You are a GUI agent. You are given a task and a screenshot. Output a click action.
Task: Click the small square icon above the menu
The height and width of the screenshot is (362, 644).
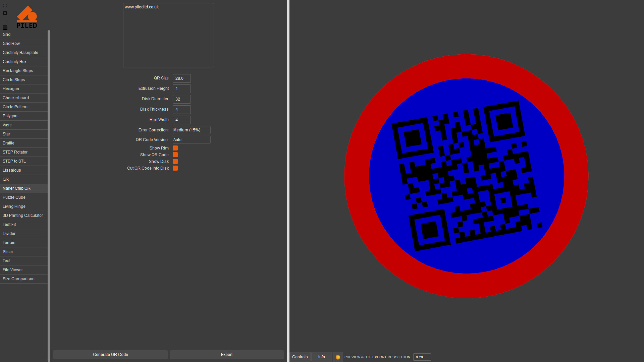pos(5,21)
